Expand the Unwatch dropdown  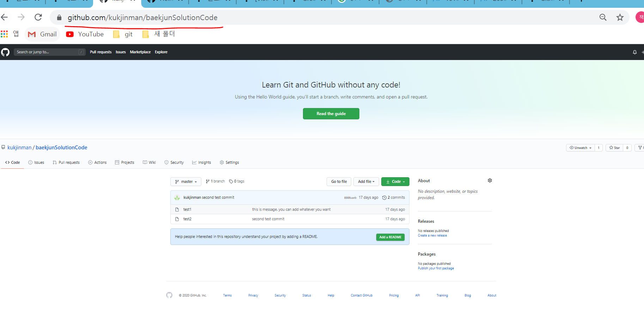coord(580,148)
